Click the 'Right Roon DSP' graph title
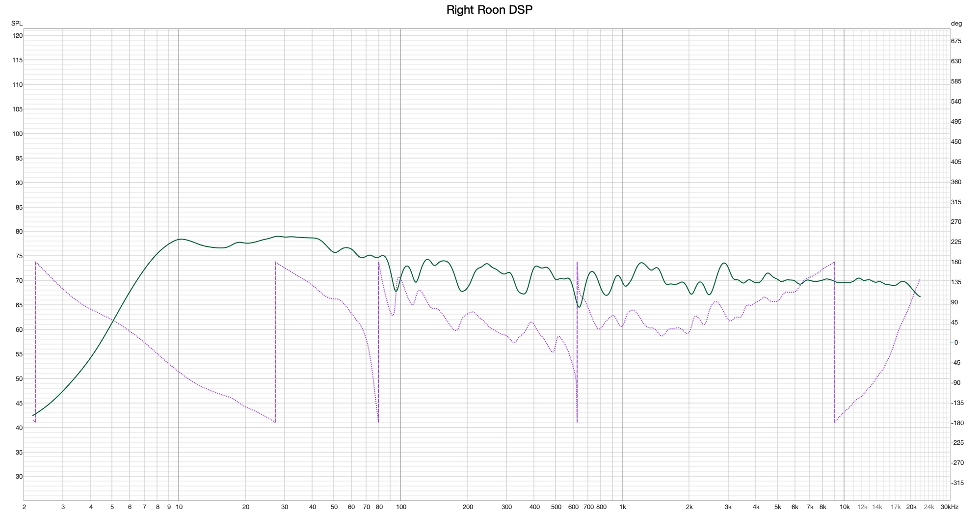The height and width of the screenshot is (513, 980). coord(489,10)
